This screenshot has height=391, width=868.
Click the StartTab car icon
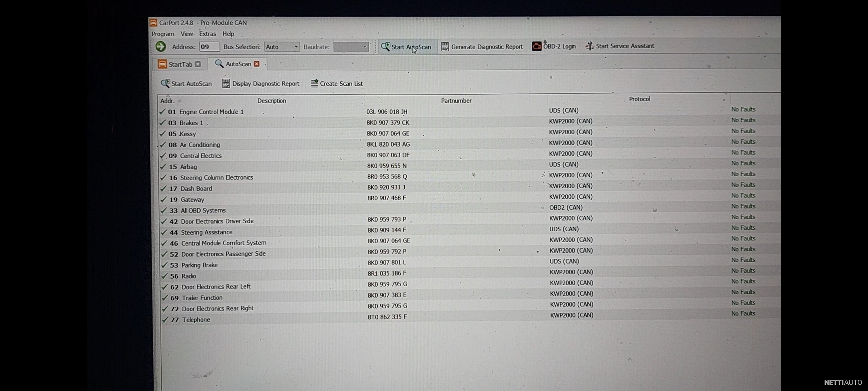162,64
